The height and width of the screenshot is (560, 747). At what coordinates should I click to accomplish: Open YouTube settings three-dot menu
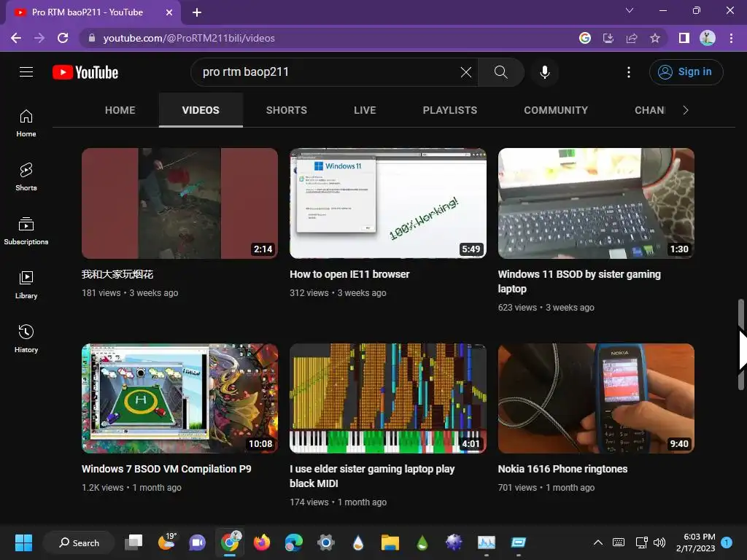point(629,72)
